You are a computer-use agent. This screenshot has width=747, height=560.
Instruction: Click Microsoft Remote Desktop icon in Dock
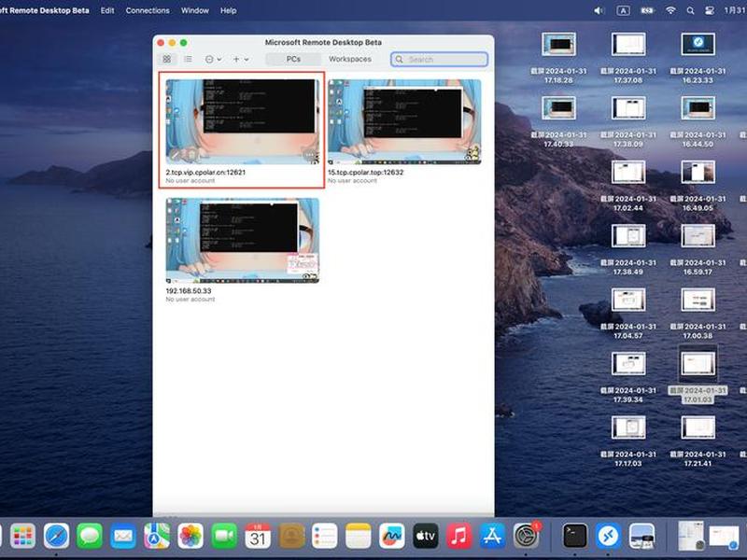coord(609,536)
